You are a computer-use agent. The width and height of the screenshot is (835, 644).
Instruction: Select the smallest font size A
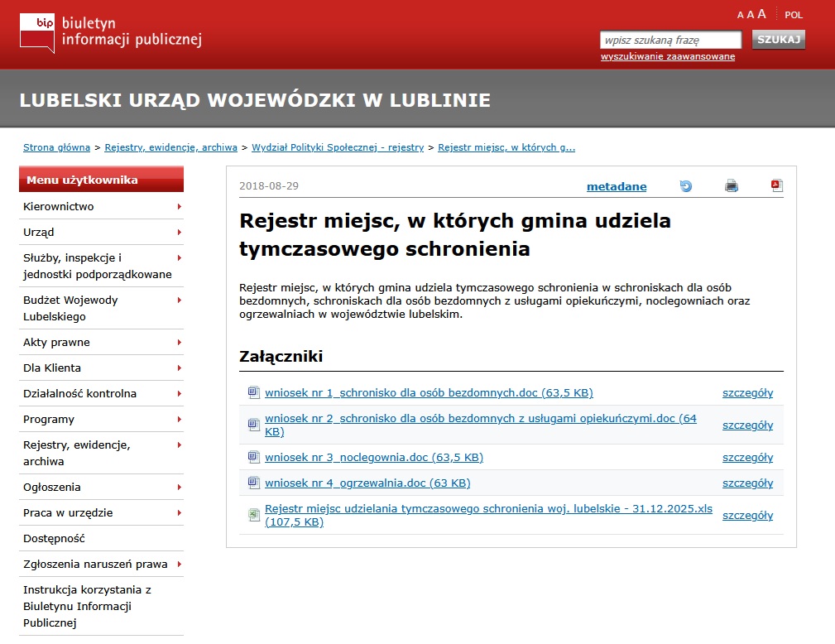(741, 15)
